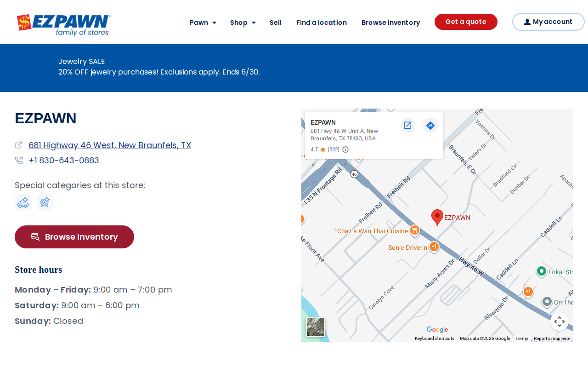Click the external link icon beside the address

coord(19,145)
